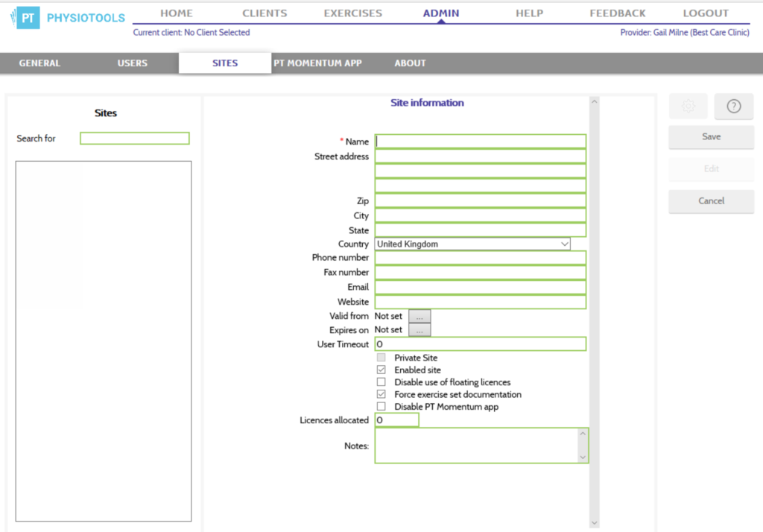Open the ABOUT tab
The height and width of the screenshot is (532, 763).
click(x=411, y=63)
